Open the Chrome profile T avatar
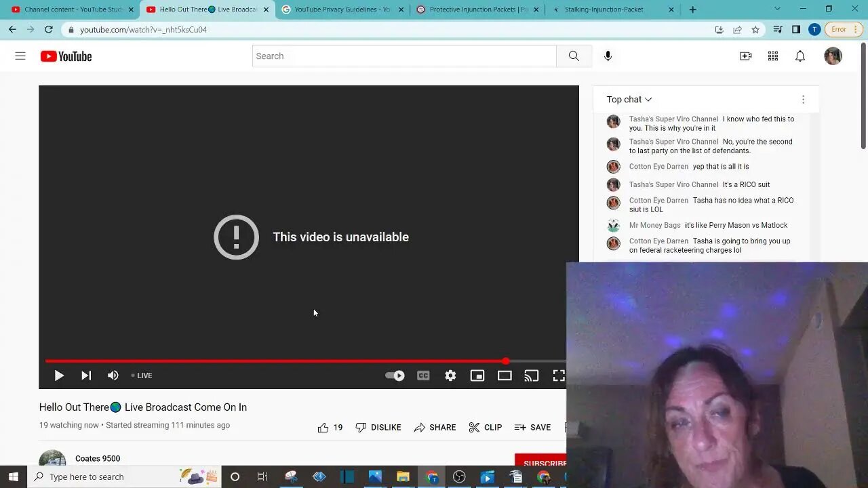The width and height of the screenshot is (868, 488). pos(814,30)
